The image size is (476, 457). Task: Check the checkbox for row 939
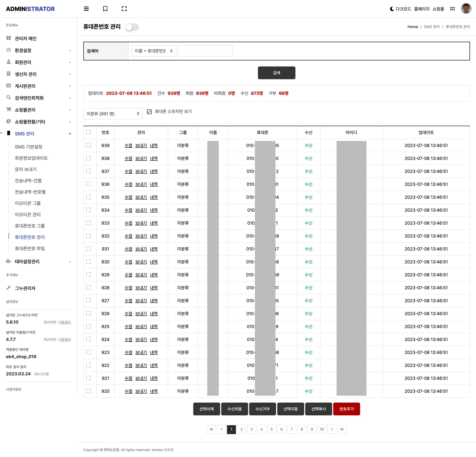(x=88, y=145)
